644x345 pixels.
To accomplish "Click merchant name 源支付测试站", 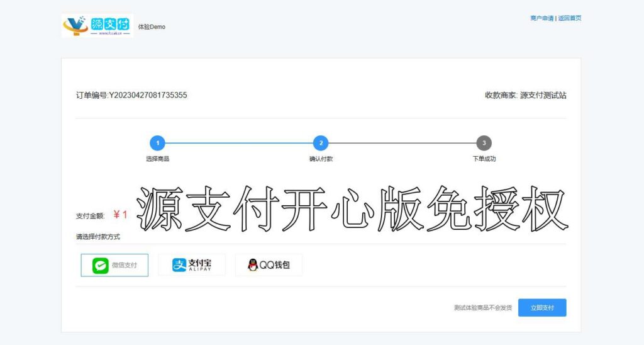I will tap(543, 96).
